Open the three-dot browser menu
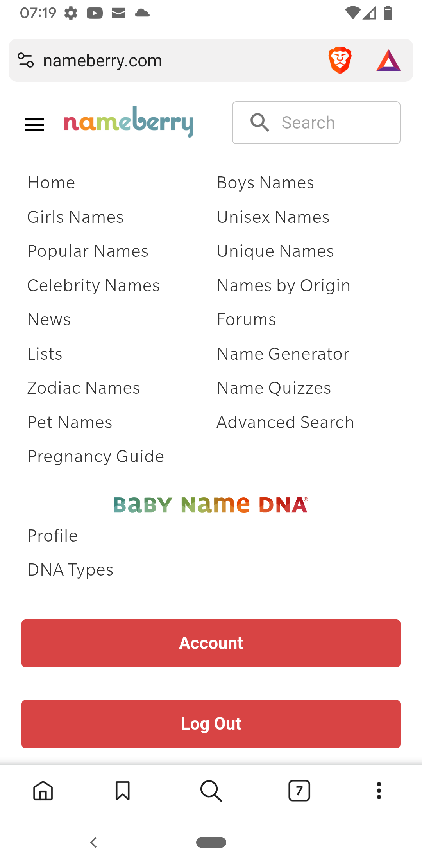 pos(379,791)
